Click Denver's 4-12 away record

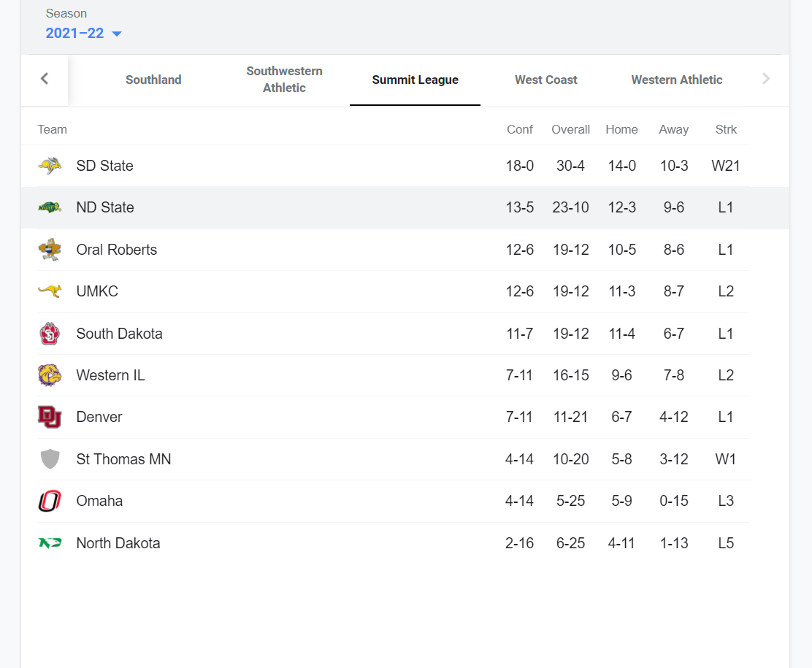click(674, 417)
